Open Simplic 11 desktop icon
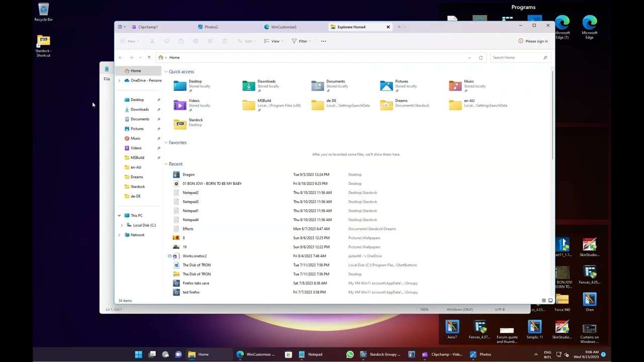Image resolution: width=644 pixels, height=362 pixels. coord(534,330)
